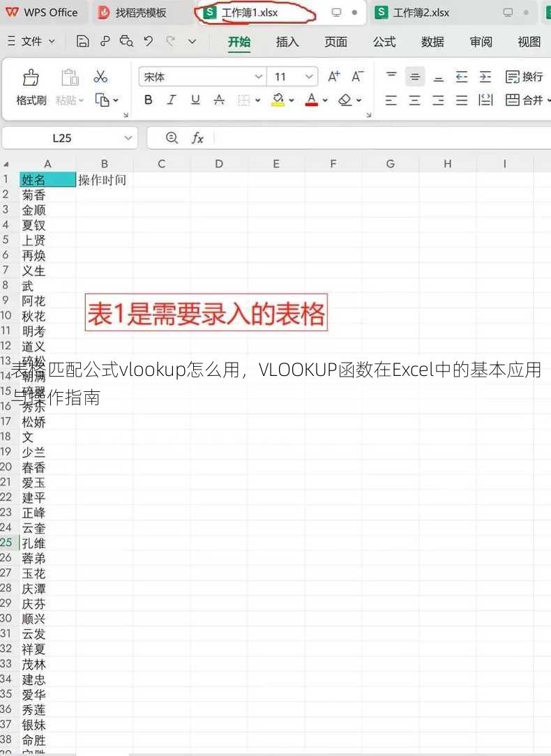This screenshot has width=551, height=756.
Task: Click the Select All corner triangle
Action: [x=6, y=164]
